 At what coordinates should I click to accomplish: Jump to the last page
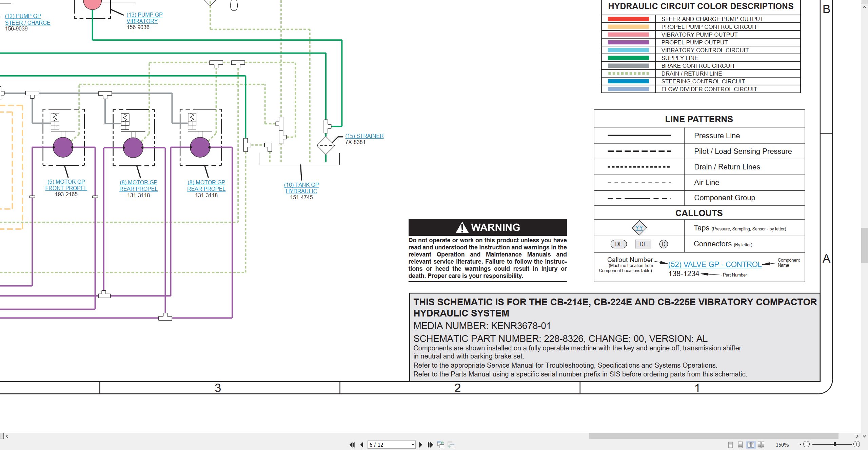click(430, 445)
